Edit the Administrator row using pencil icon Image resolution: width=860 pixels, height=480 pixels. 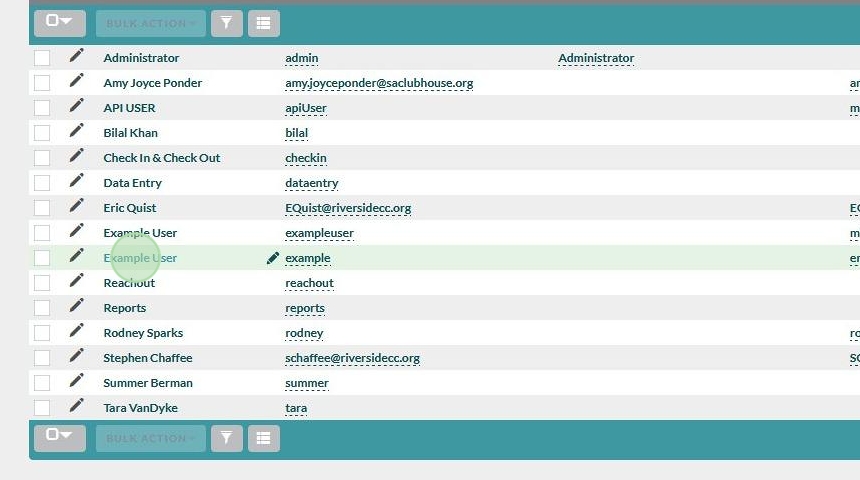[x=76, y=57]
